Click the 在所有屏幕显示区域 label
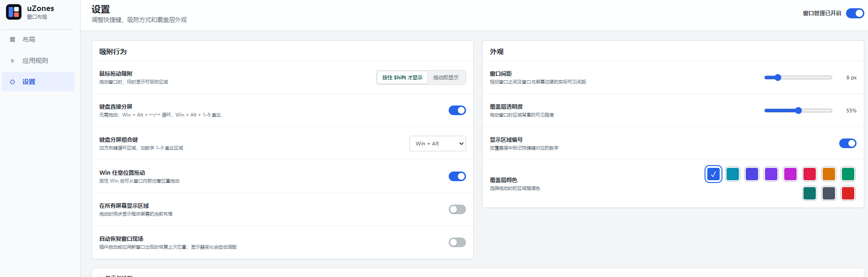Screen dimensions: 868x277 click(124, 206)
